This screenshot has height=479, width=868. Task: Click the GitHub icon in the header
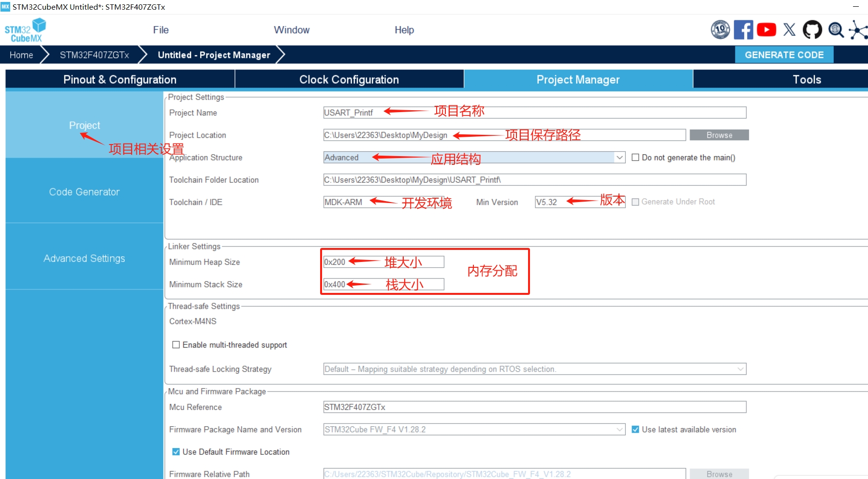[x=811, y=29]
